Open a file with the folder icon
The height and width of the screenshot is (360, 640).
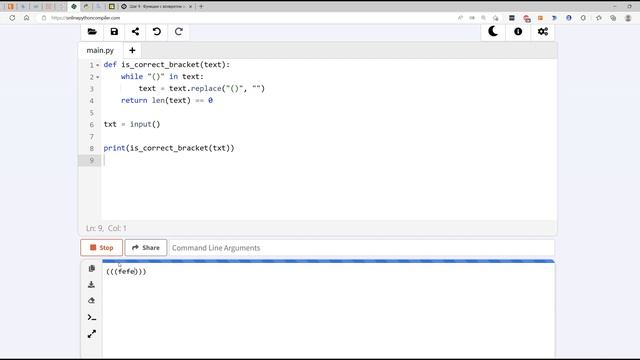(x=92, y=32)
